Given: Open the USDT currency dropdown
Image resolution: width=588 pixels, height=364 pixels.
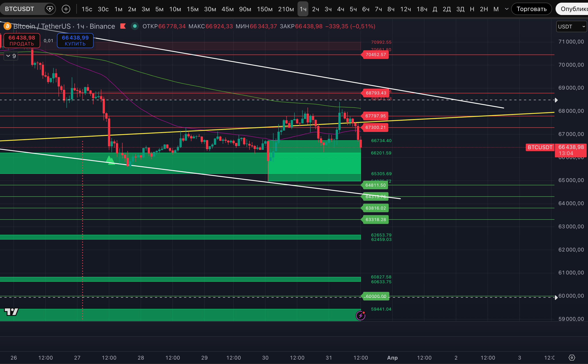Looking at the screenshot, I should tap(571, 26).
